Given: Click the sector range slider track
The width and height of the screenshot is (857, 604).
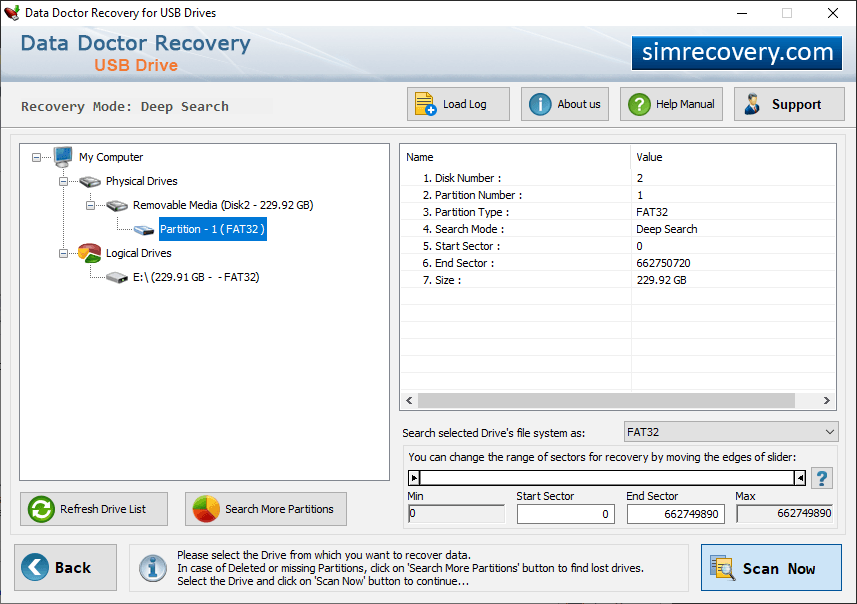Looking at the screenshot, I should 607,478.
